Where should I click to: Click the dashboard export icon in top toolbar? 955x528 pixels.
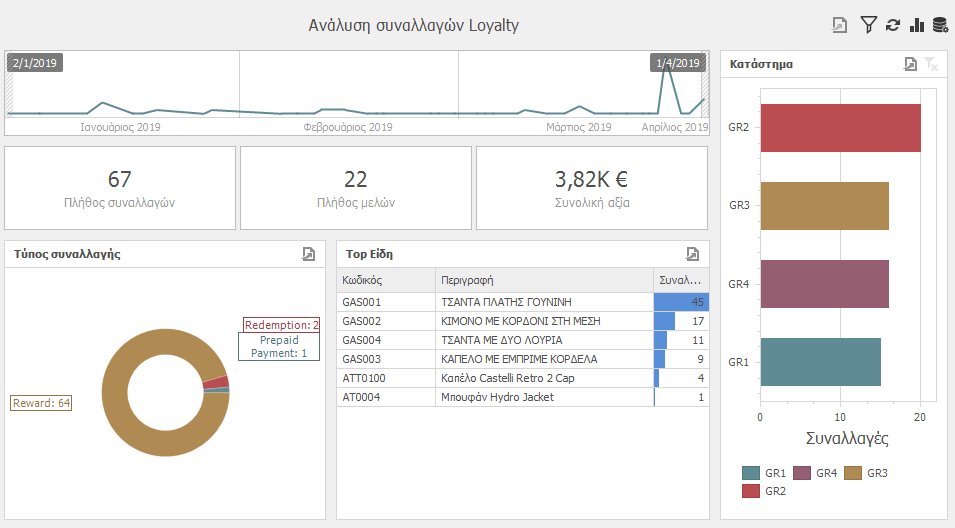[839, 25]
